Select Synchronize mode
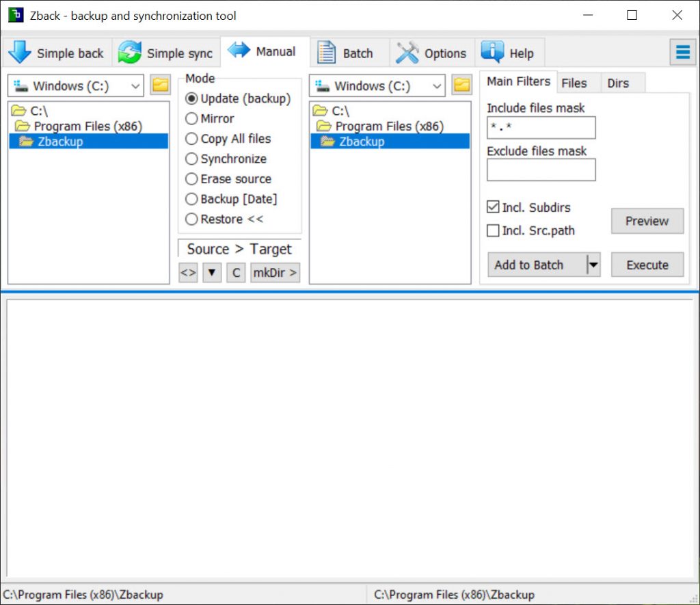Viewport: 700px width, 605px height. coord(226,159)
